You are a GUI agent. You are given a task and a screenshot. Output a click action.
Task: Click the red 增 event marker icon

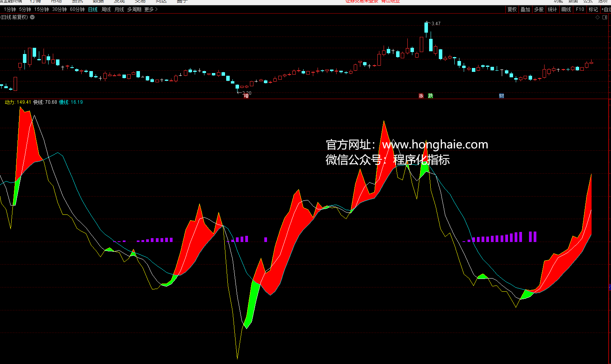coord(246,96)
